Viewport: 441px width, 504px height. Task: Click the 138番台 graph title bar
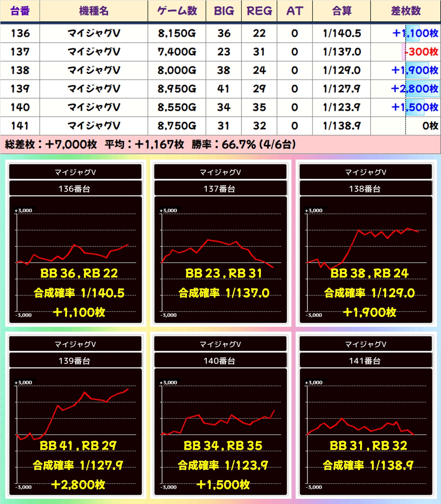coord(366,189)
